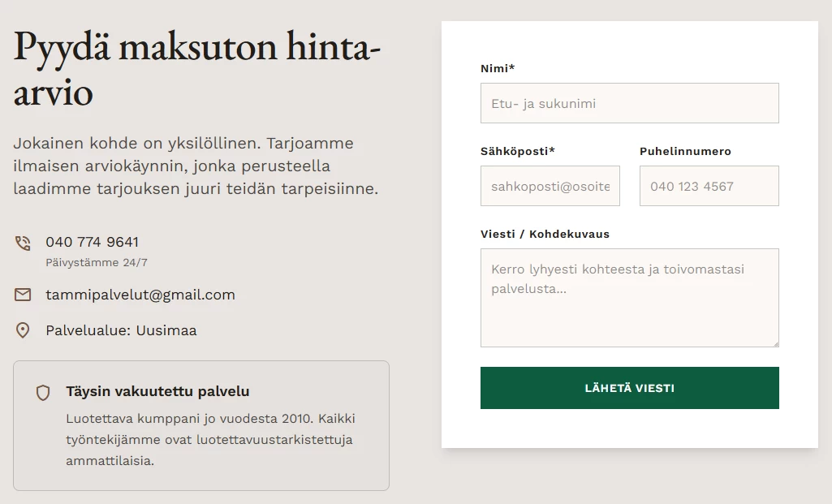Viewport: 832px width, 504px height.
Task: Click the "Nimi*" field label
Action: [x=498, y=68]
